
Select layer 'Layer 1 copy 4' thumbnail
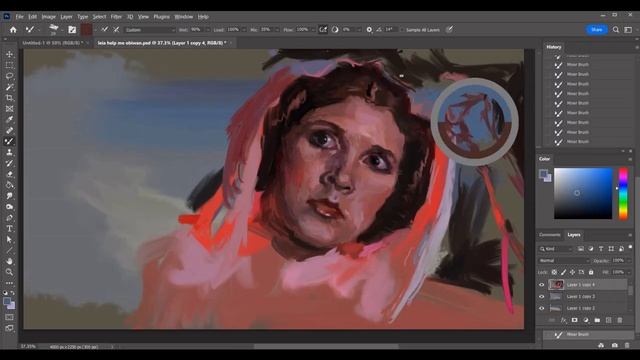click(556, 285)
